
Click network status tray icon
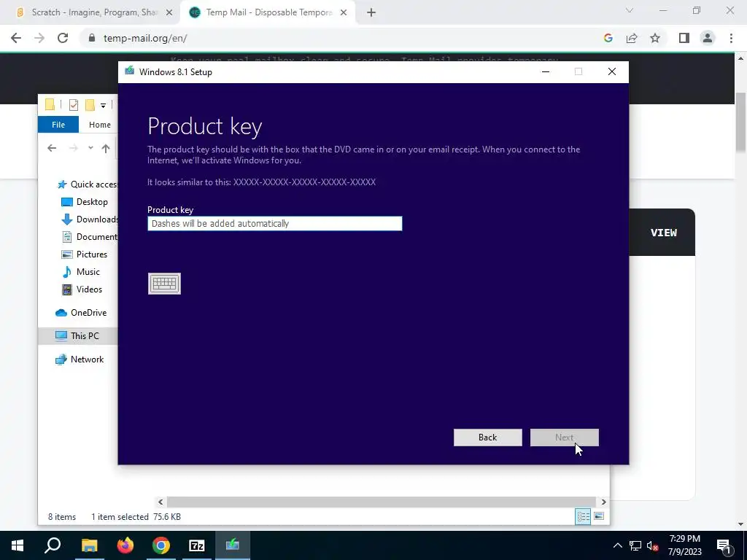635,545
